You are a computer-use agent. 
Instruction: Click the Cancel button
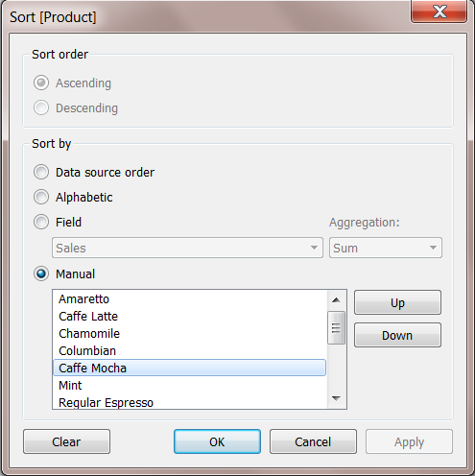(x=313, y=441)
